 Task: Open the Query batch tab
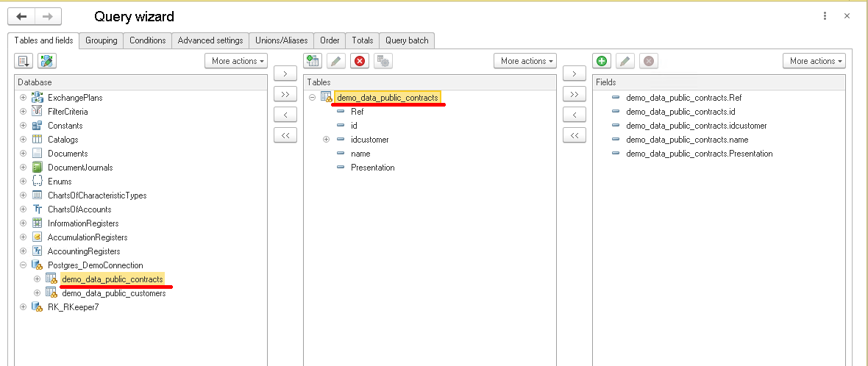pyautogui.click(x=407, y=40)
